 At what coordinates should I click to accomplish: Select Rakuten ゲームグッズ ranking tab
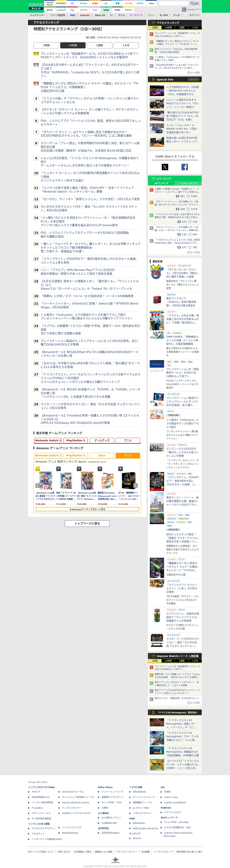click(x=102, y=440)
